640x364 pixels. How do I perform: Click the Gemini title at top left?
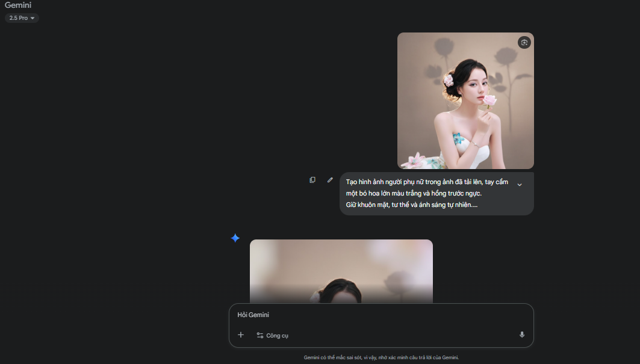coord(18,5)
